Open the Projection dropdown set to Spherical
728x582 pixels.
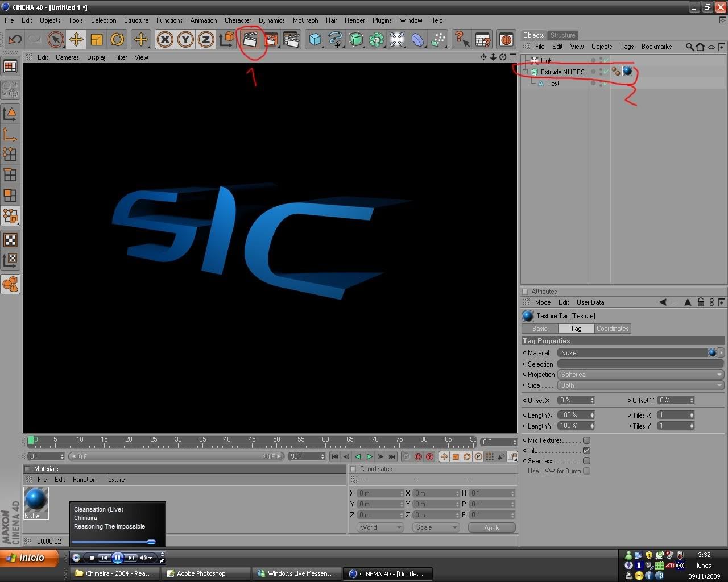coord(640,375)
